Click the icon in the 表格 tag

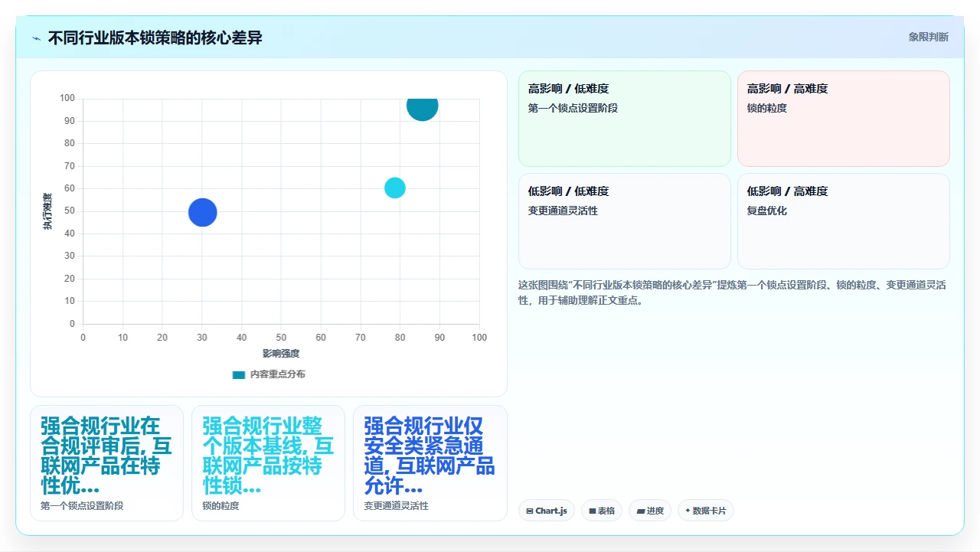pyautogui.click(x=593, y=511)
